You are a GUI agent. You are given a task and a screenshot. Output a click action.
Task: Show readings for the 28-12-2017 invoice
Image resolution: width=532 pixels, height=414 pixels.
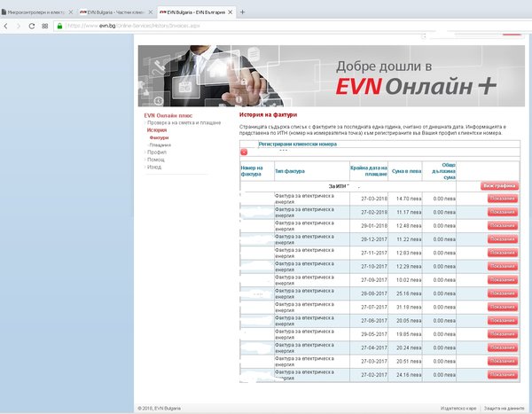(x=503, y=239)
